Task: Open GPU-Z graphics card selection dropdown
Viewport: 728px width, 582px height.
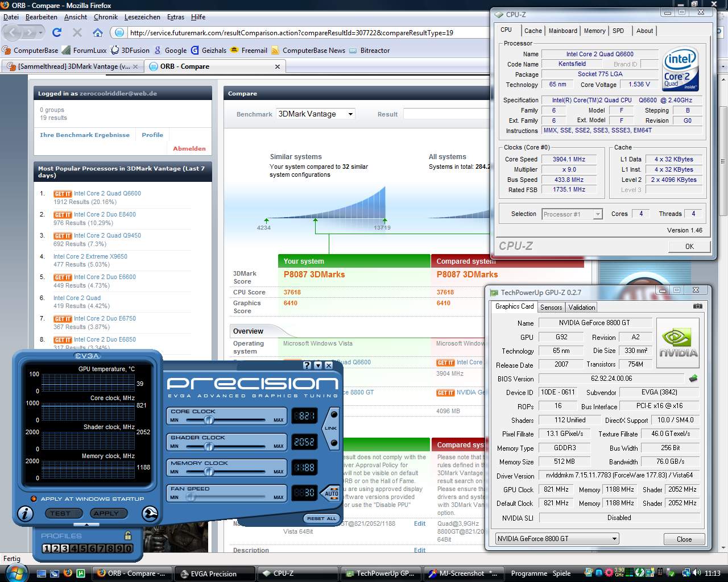Action: click(557, 538)
